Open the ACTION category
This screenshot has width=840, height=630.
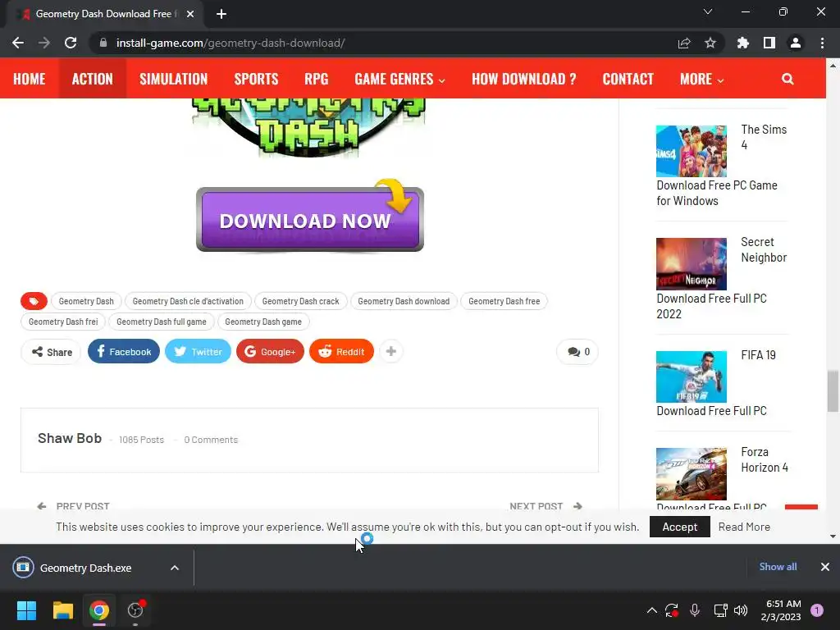93,79
